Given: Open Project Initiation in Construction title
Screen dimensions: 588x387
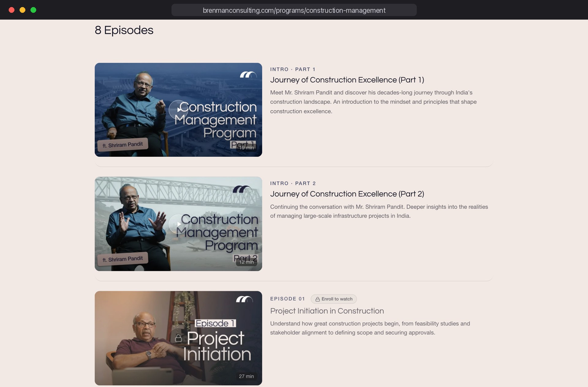Looking at the screenshot, I should click(327, 311).
